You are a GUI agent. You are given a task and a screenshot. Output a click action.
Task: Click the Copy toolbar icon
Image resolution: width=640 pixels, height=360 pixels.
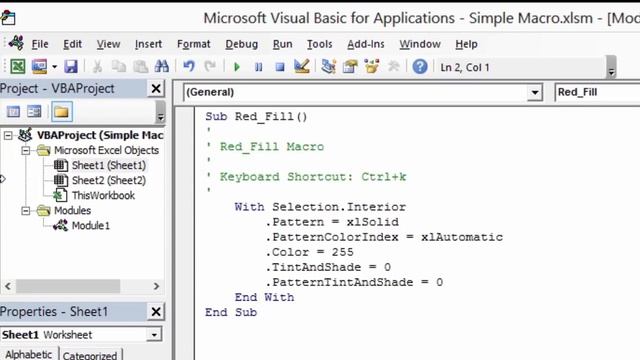(x=119, y=66)
